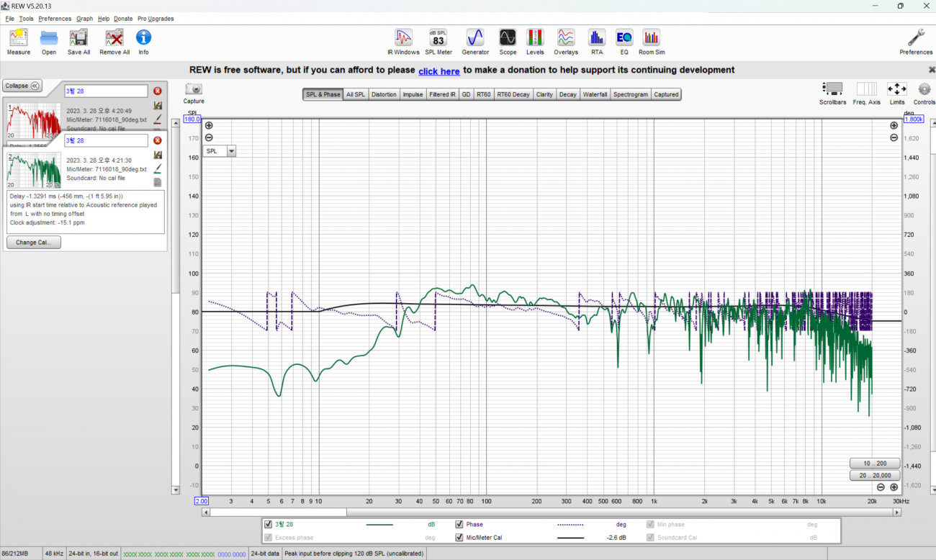936x560 pixels.
Task: Launch the signal Generator
Action: tap(475, 42)
